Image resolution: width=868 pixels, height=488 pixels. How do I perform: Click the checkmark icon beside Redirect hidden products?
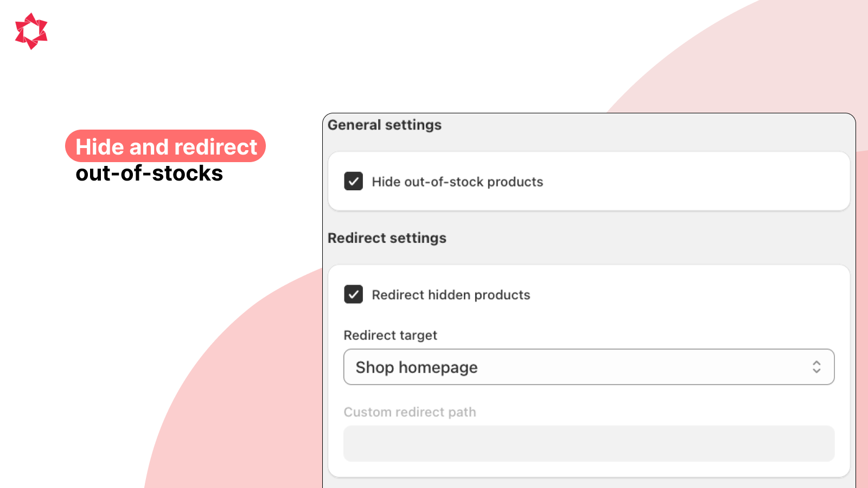coord(353,294)
